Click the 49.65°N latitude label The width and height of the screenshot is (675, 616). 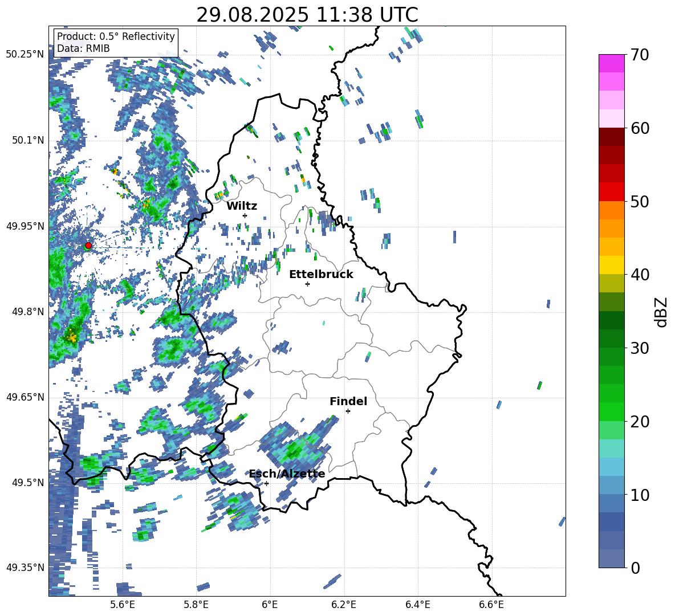[25, 397]
